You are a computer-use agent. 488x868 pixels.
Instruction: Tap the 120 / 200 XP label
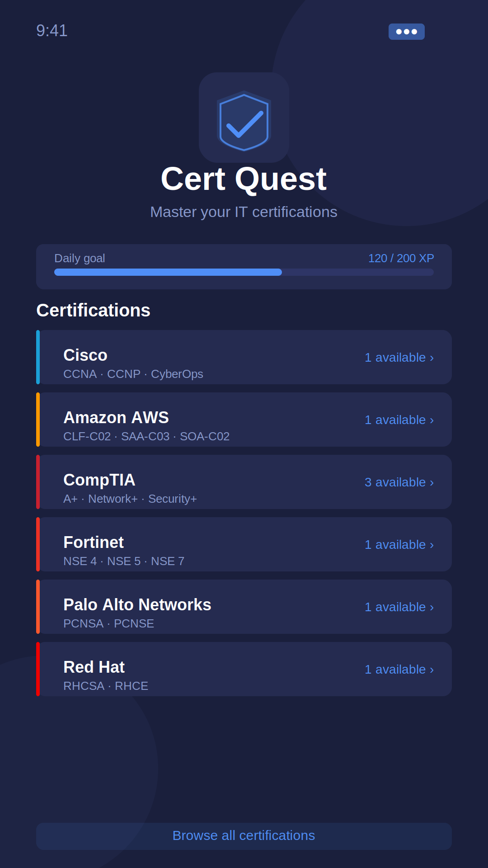(400, 258)
